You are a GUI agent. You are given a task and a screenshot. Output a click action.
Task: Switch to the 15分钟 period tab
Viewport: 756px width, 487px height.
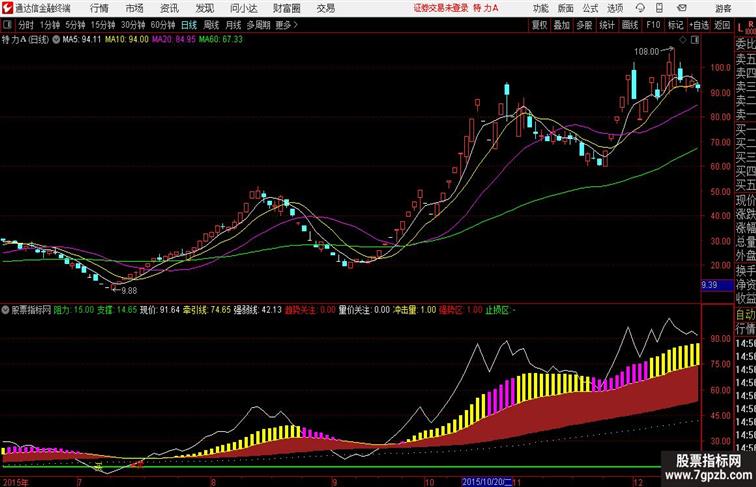pyautogui.click(x=103, y=25)
